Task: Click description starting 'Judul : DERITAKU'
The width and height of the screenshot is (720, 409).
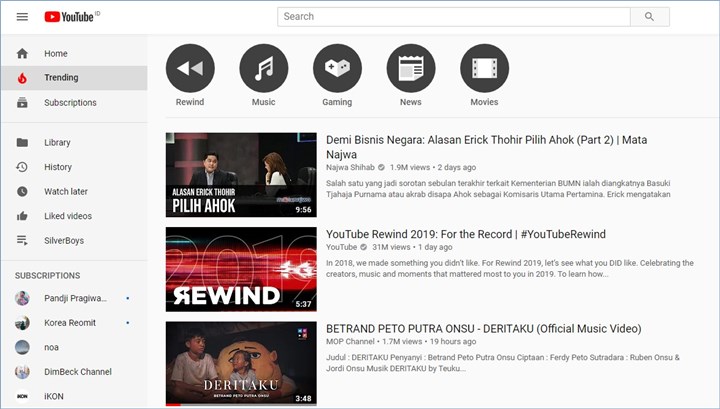Action: point(503,363)
